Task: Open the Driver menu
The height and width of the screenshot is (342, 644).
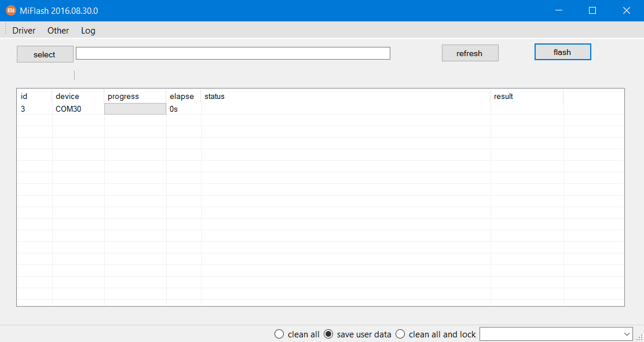Action: click(x=24, y=31)
